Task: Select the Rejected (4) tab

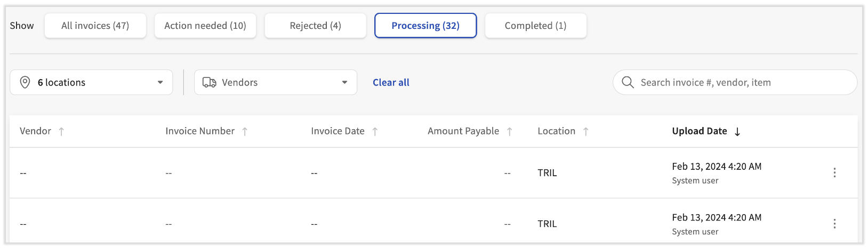Action: [x=315, y=26]
